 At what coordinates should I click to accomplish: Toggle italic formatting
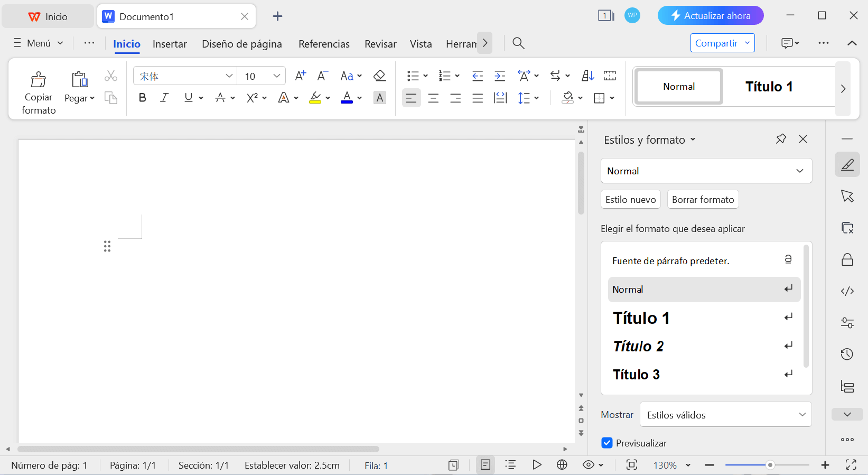pos(164,98)
